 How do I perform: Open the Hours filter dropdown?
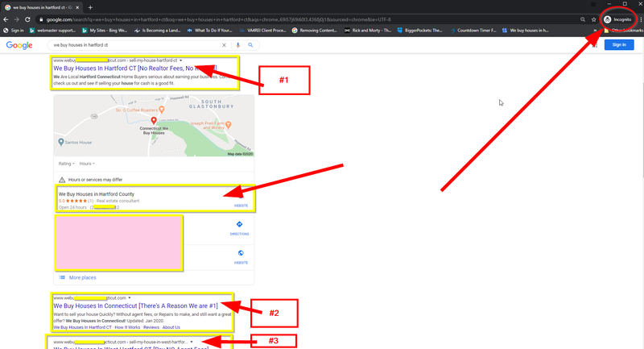(87, 164)
